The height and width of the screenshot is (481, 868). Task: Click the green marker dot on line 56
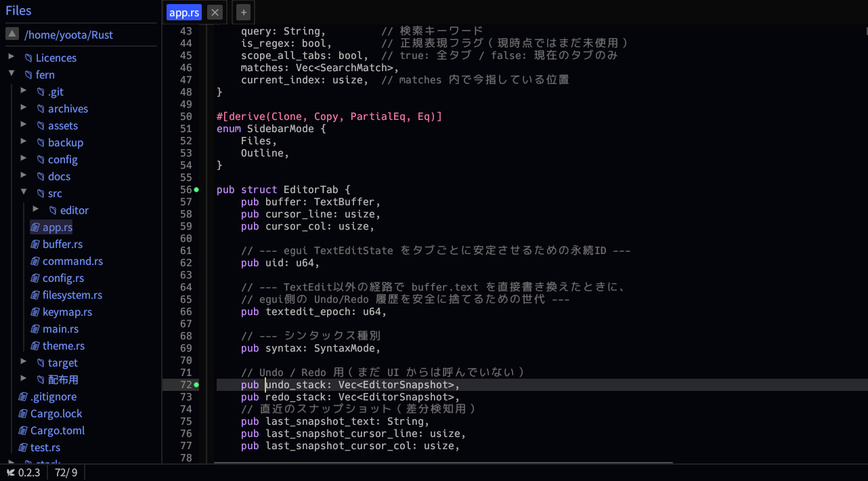pos(196,190)
